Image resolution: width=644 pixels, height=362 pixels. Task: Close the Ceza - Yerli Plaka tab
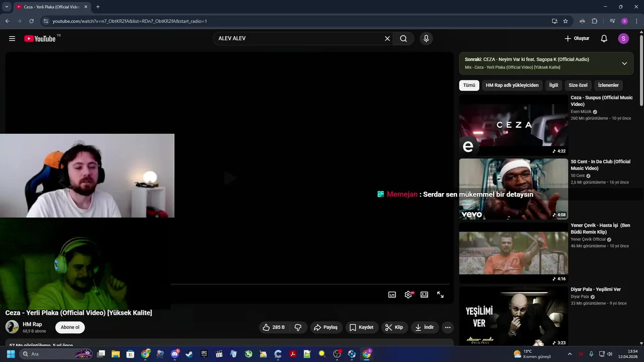point(86,7)
